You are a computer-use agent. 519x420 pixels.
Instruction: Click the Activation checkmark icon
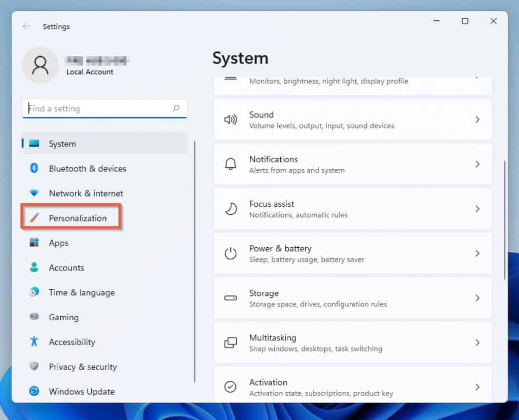[x=231, y=387]
